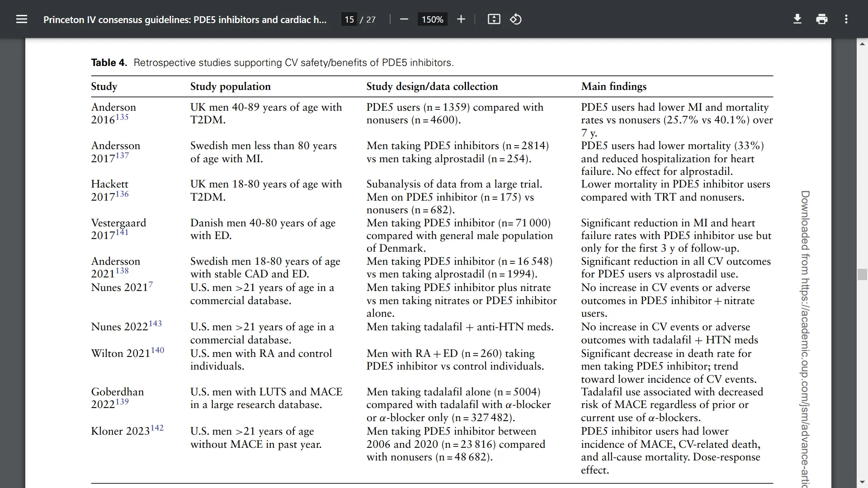Open reference 7 next to Nunes 2021
Viewport: 868px width, 488px height.
coord(151,285)
